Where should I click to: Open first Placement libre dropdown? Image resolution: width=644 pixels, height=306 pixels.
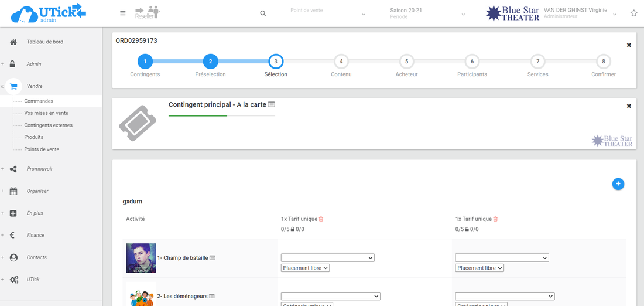coord(305,268)
